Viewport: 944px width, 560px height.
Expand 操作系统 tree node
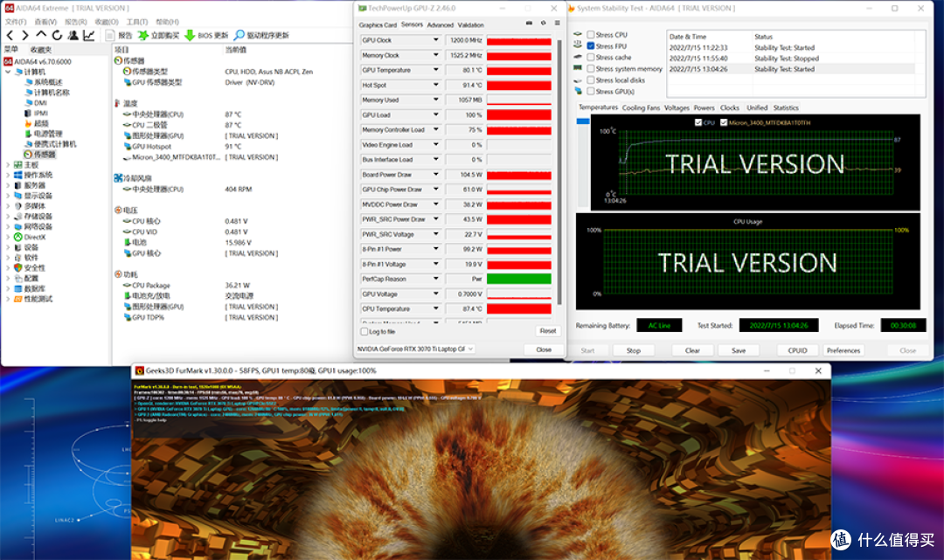[9, 175]
